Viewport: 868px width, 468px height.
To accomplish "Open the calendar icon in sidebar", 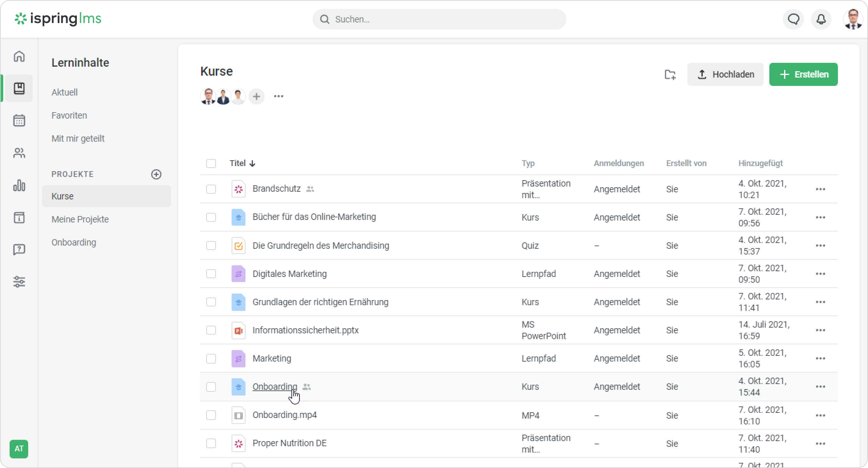I will click(19, 121).
